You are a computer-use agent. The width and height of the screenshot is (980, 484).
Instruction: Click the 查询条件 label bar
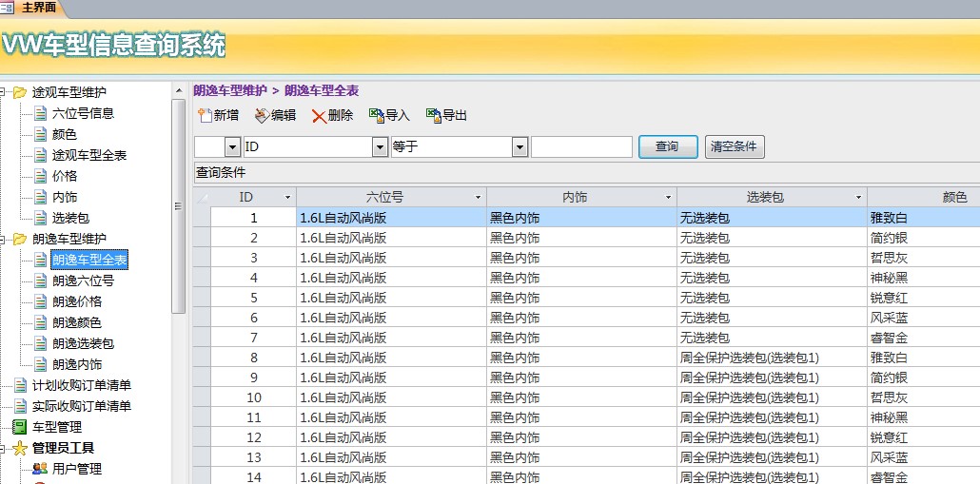tap(586, 172)
